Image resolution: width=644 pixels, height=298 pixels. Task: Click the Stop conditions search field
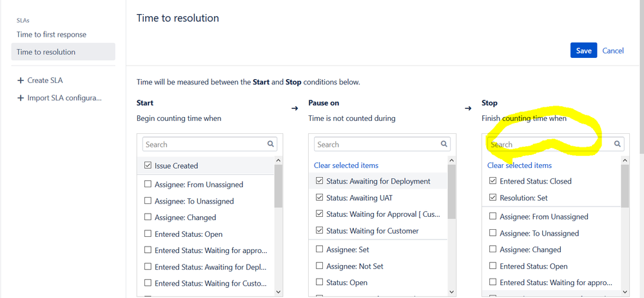(x=548, y=144)
